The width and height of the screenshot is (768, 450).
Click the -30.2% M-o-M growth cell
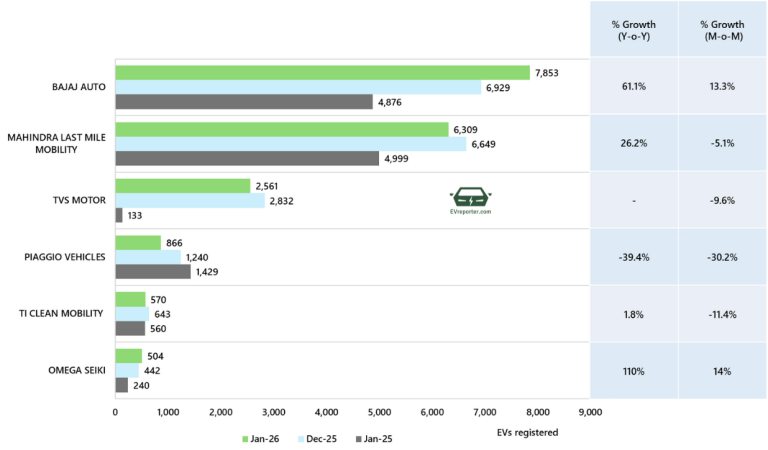(722, 257)
